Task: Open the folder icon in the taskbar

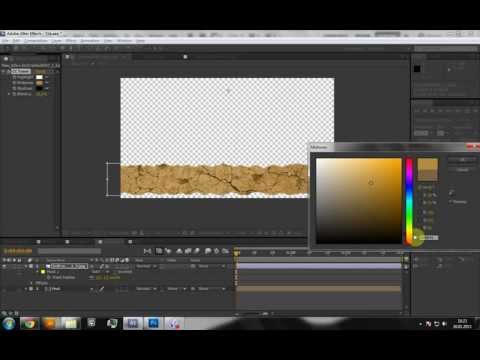Action: 71,323
